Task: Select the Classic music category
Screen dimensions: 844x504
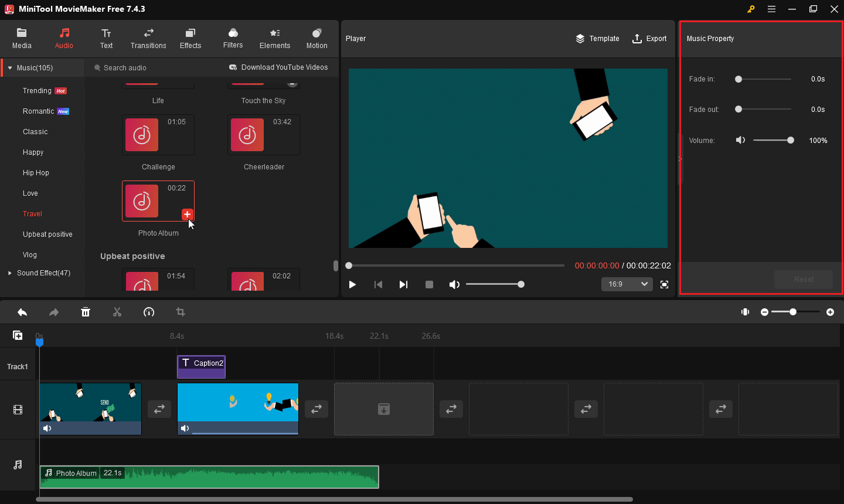Action: coord(35,132)
